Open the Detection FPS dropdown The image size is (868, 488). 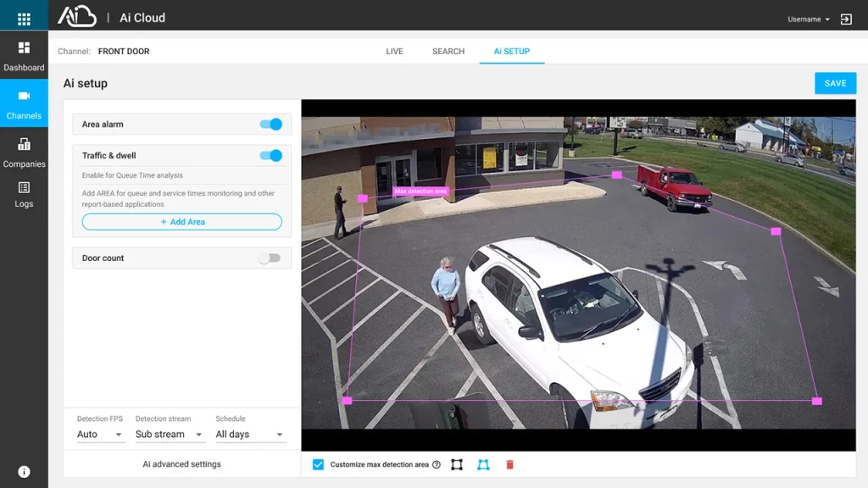tap(100, 434)
